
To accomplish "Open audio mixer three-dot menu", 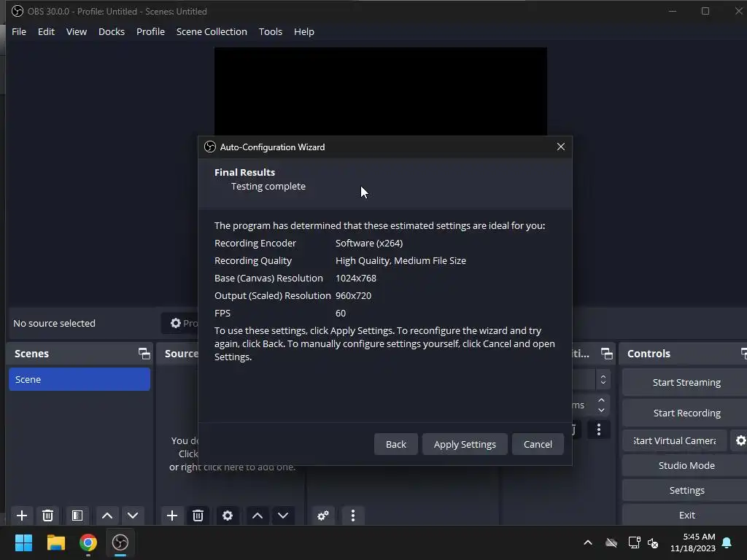I will (353, 516).
